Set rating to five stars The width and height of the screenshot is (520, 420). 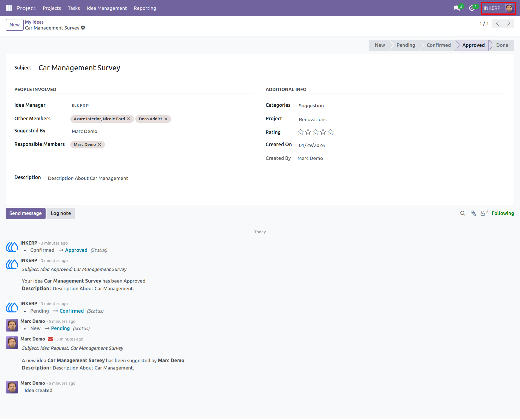(x=331, y=132)
